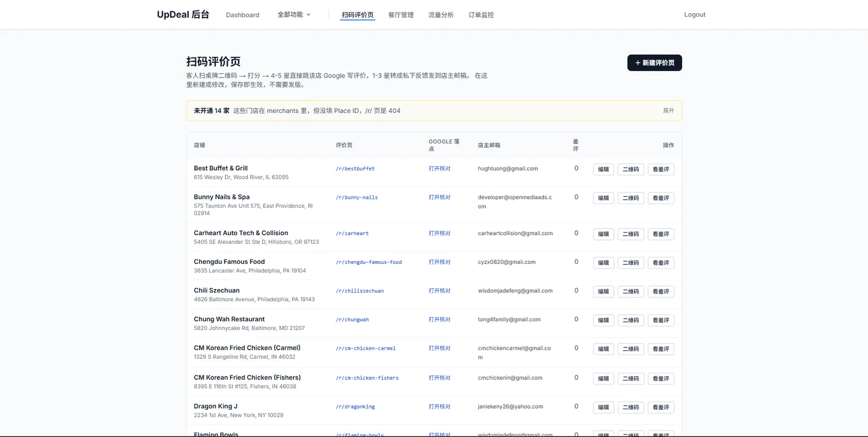Expand the 未开通 14 家 notice with 展开

click(x=668, y=111)
